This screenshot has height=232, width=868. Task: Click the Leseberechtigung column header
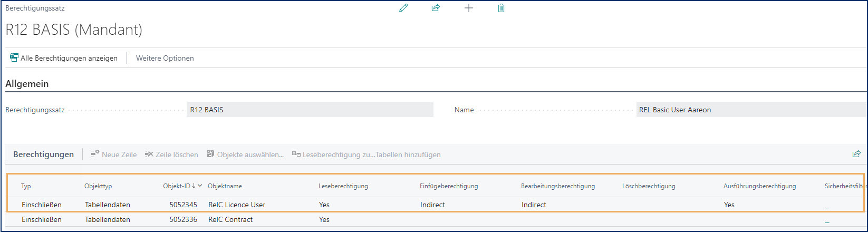coord(343,186)
